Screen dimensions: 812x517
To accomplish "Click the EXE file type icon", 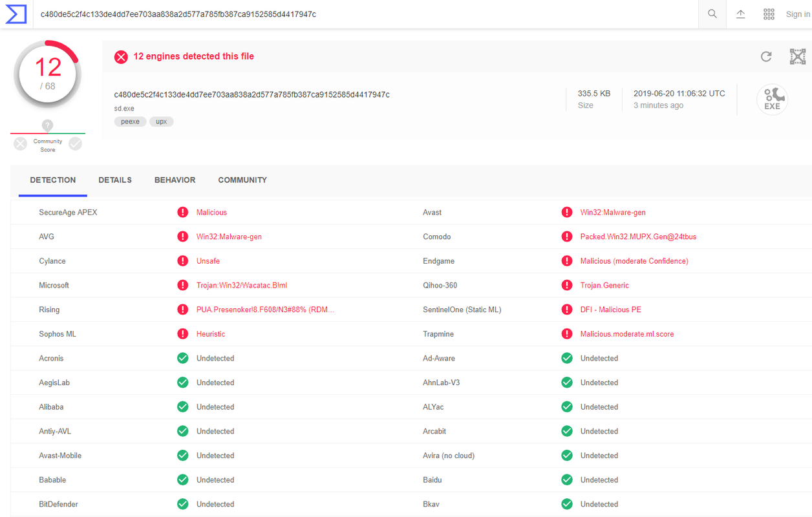I will pos(772,100).
